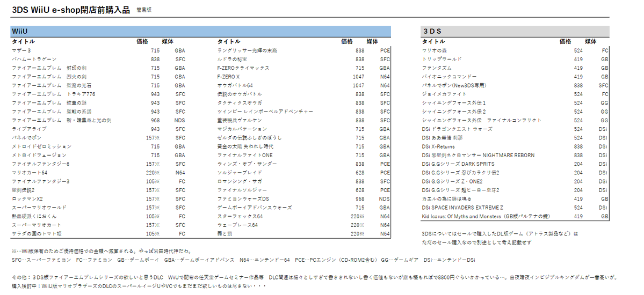Click ファイナルファイトONE
This screenshot has width=644, height=295.
pos(245,155)
